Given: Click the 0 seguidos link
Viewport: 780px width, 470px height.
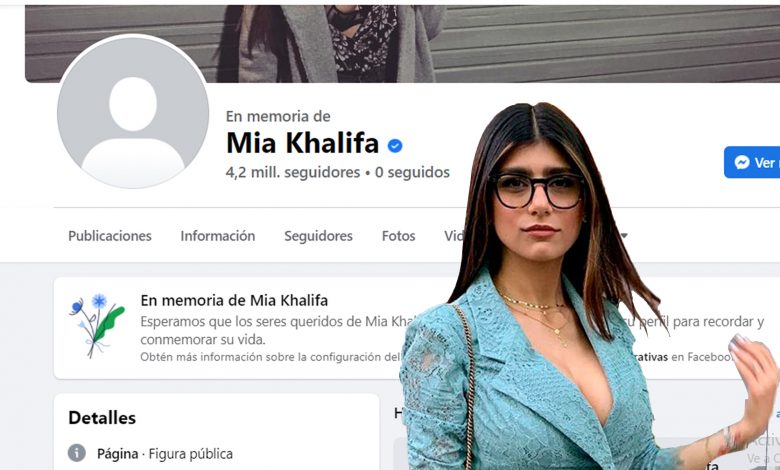Looking at the screenshot, I should [412, 172].
